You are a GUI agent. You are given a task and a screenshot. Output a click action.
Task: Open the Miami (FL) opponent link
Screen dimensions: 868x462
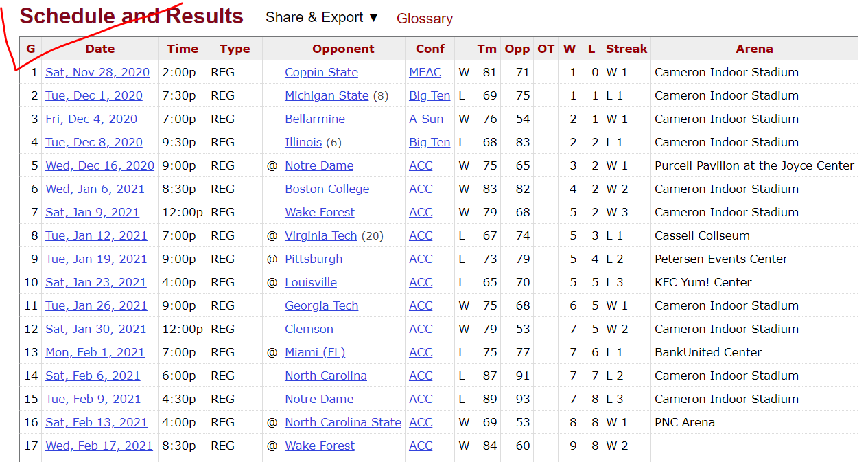click(x=315, y=352)
